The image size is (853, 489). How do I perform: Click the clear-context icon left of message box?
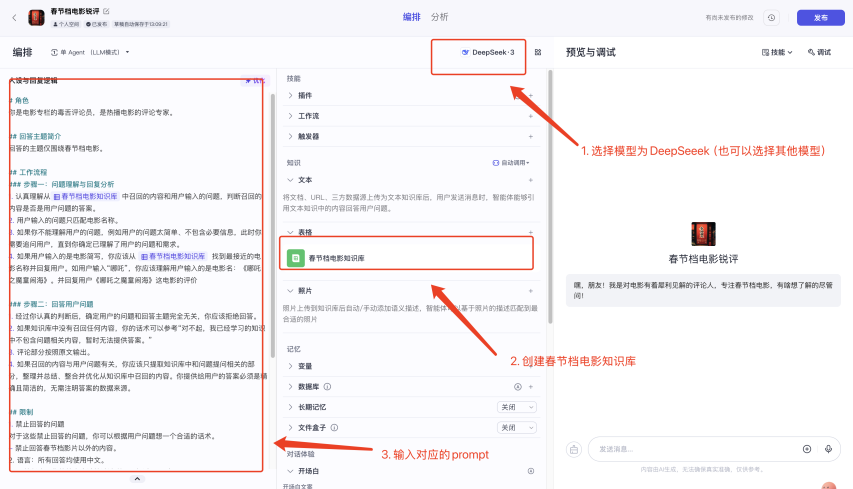click(574, 449)
